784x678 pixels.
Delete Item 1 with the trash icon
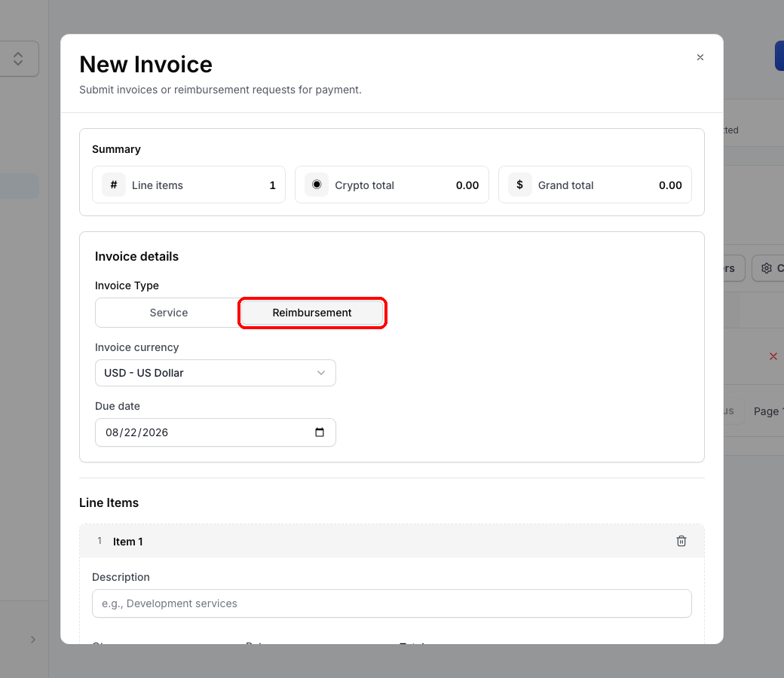point(681,541)
